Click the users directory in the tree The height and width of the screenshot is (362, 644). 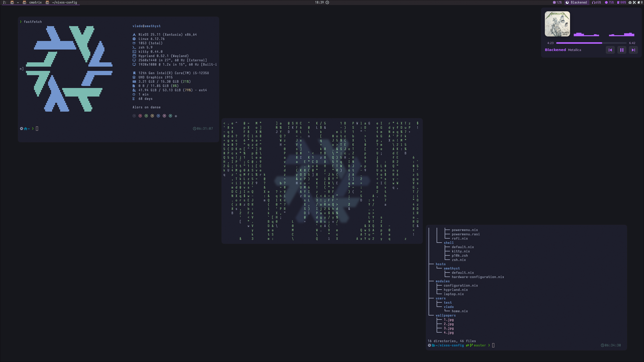click(x=441, y=298)
